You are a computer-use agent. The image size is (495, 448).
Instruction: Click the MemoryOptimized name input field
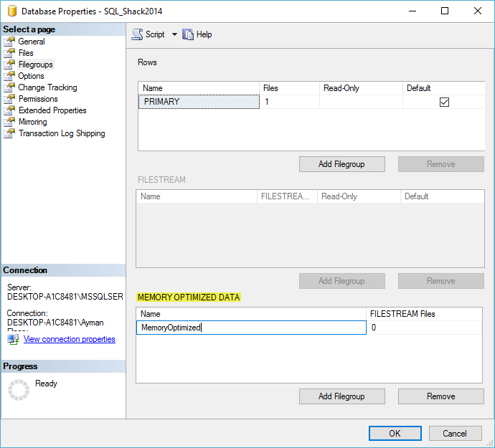click(x=250, y=328)
